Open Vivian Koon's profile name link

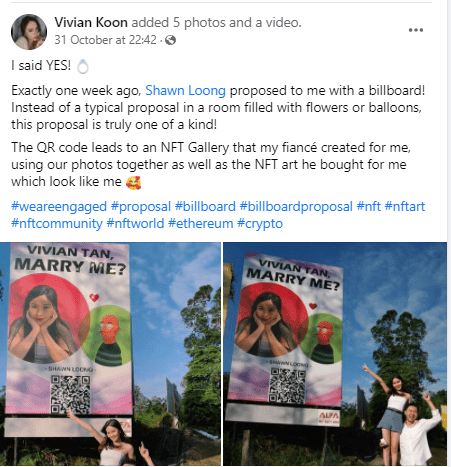91,22
